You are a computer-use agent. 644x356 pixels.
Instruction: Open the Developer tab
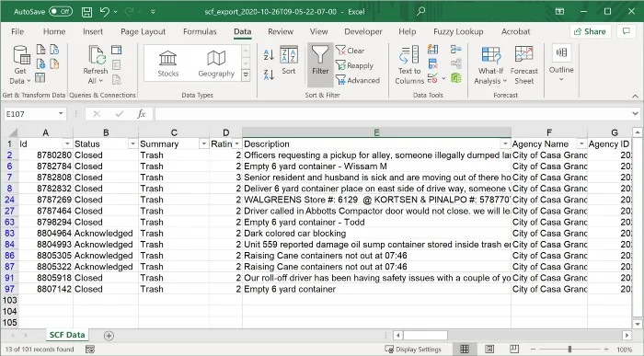point(363,31)
